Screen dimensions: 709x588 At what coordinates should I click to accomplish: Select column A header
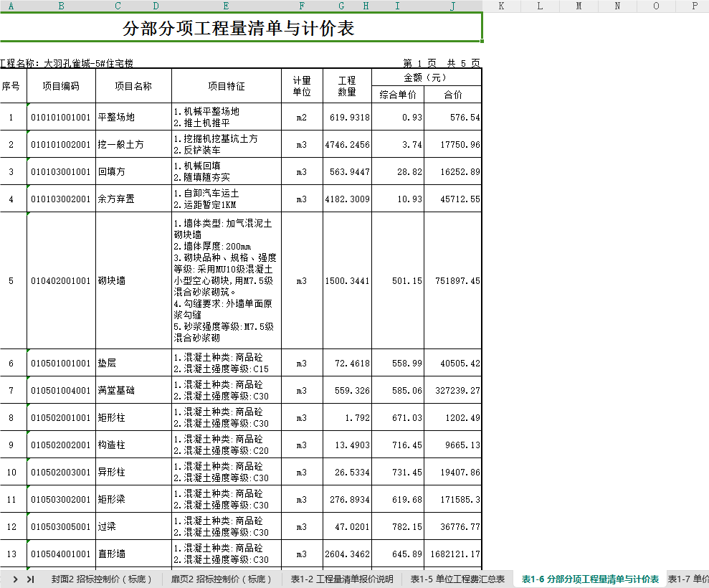(11, 6)
